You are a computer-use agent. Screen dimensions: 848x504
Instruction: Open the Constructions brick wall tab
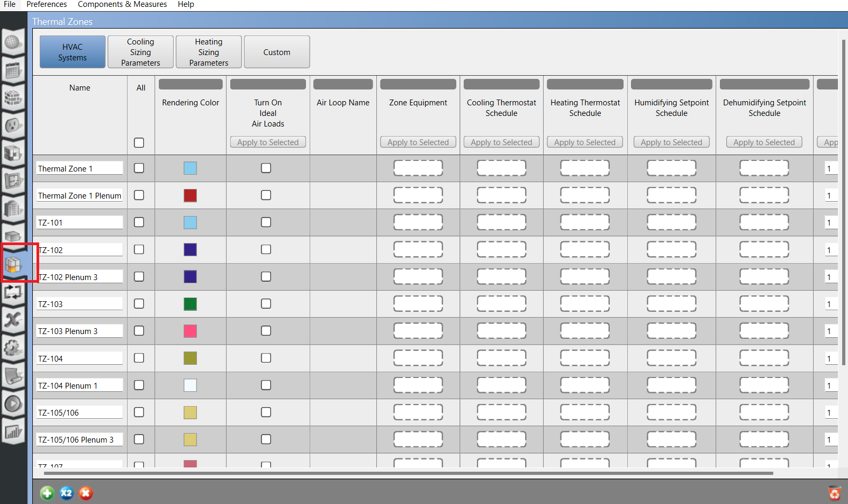tap(13, 98)
